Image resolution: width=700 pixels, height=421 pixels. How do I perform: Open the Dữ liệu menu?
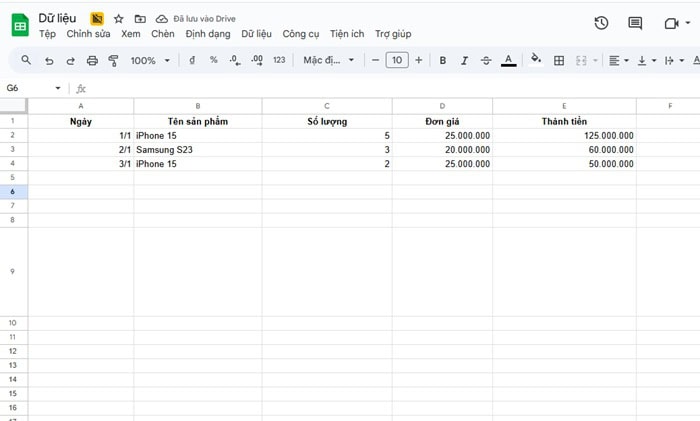[256, 34]
